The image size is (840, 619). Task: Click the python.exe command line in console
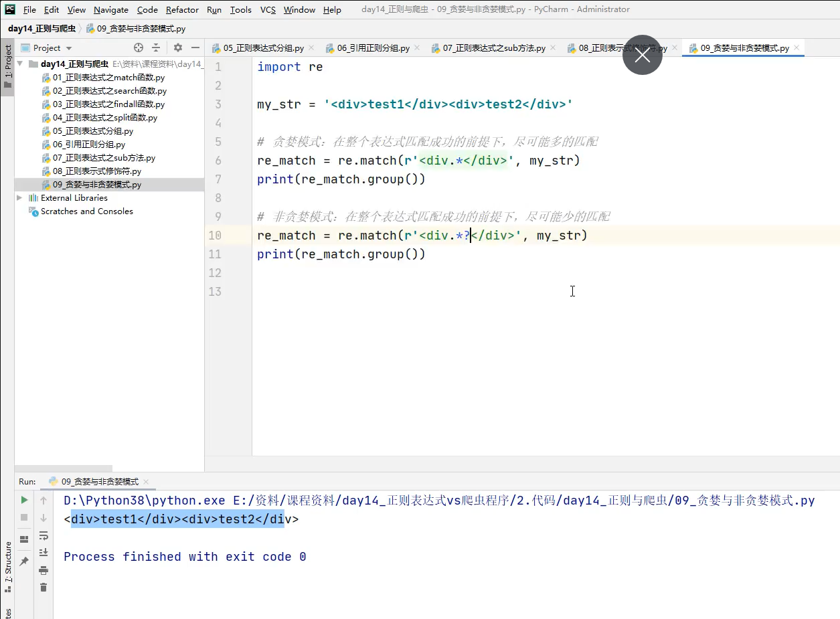pyautogui.click(x=439, y=501)
